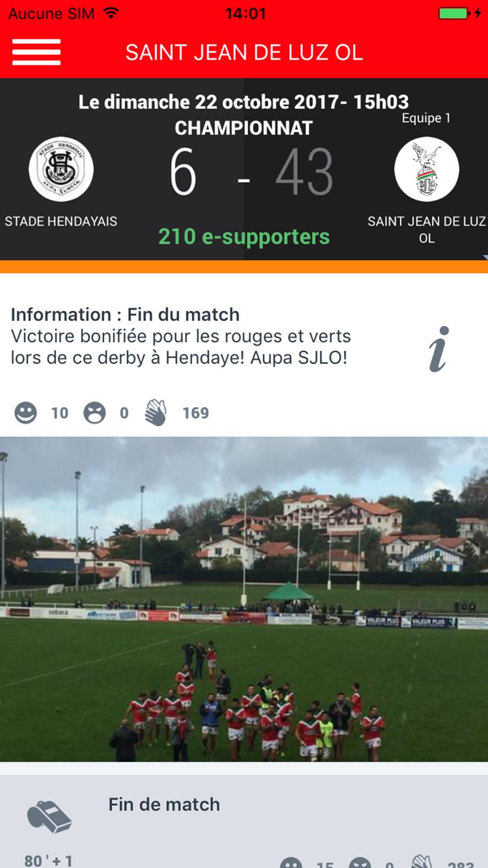This screenshot has height=868, width=488.
Task: Tap the battery indicator
Action: pyautogui.click(x=457, y=13)
